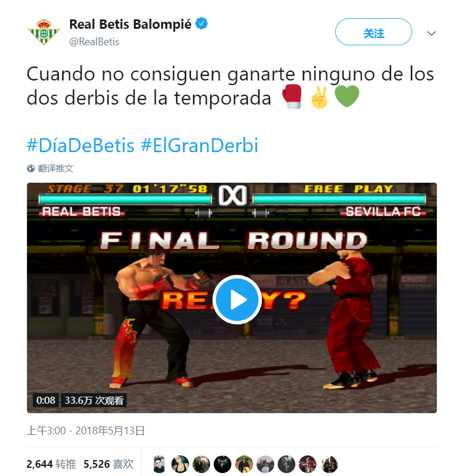
Task: View the 5,526 likes list
Action: pos(109,464)
